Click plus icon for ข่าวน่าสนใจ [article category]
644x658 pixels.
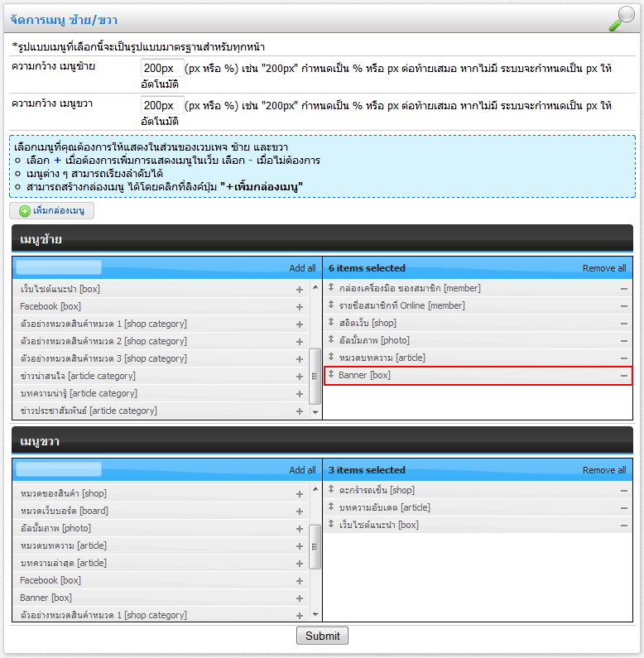[300, 377]
